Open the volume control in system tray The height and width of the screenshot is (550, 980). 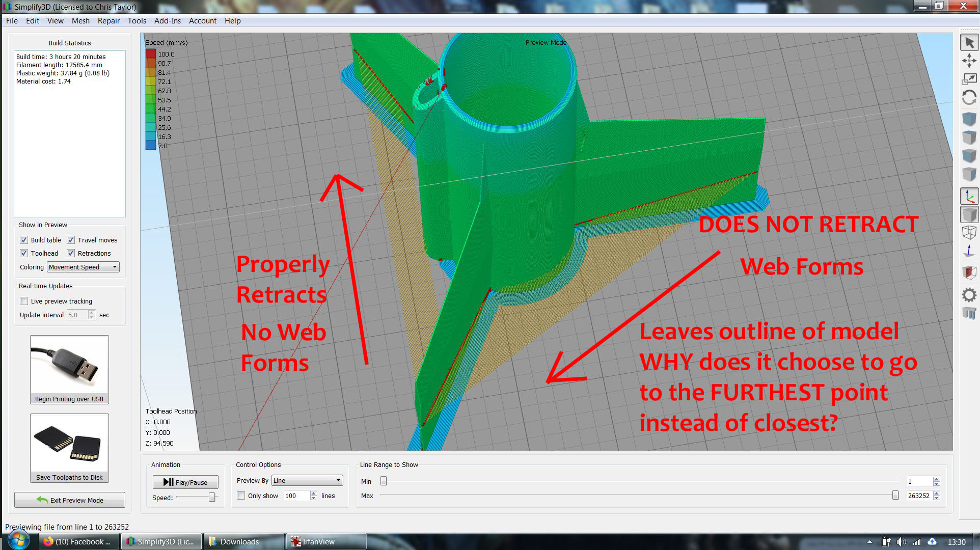tap(902, 542)
